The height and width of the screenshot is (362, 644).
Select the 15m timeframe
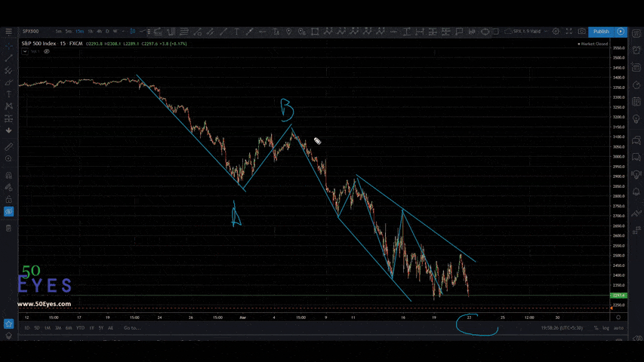(80, 32)
